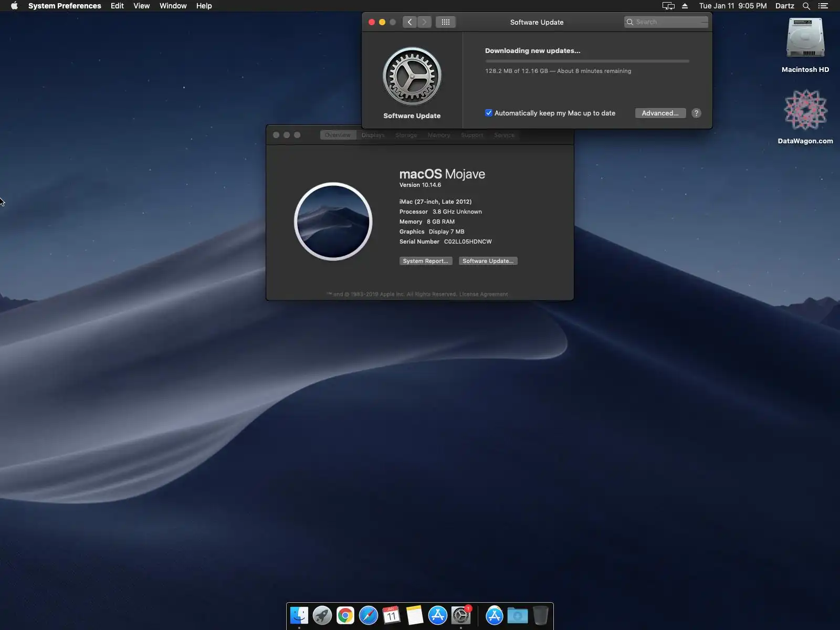The image size is (840, 630).
Task: Launch Launchpad from the Dock
Action: click(322, 615)
